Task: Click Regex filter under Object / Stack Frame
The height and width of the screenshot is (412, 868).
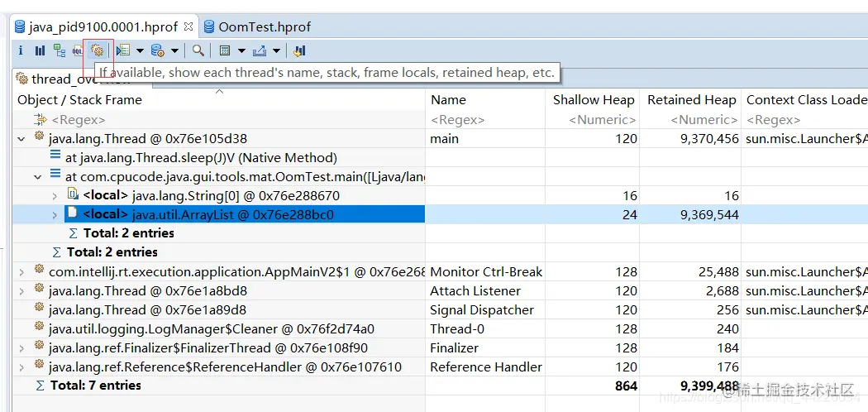Action: coord(78,120)
